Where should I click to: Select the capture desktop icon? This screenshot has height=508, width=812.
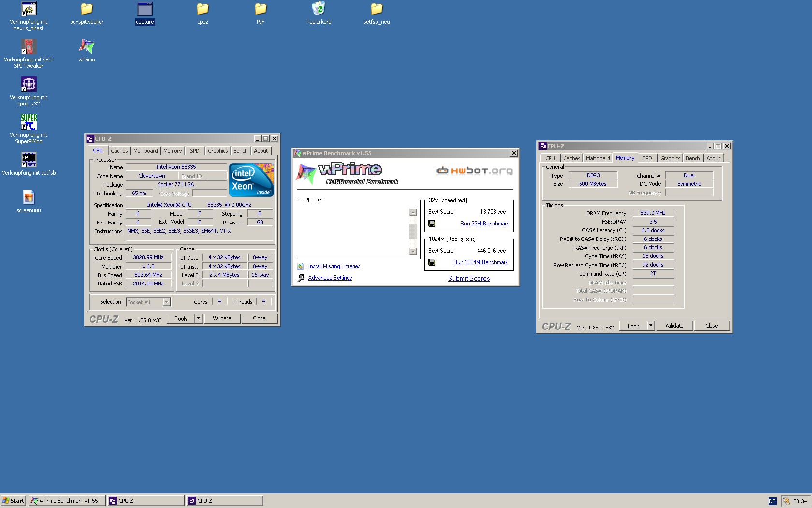[145, 9]
